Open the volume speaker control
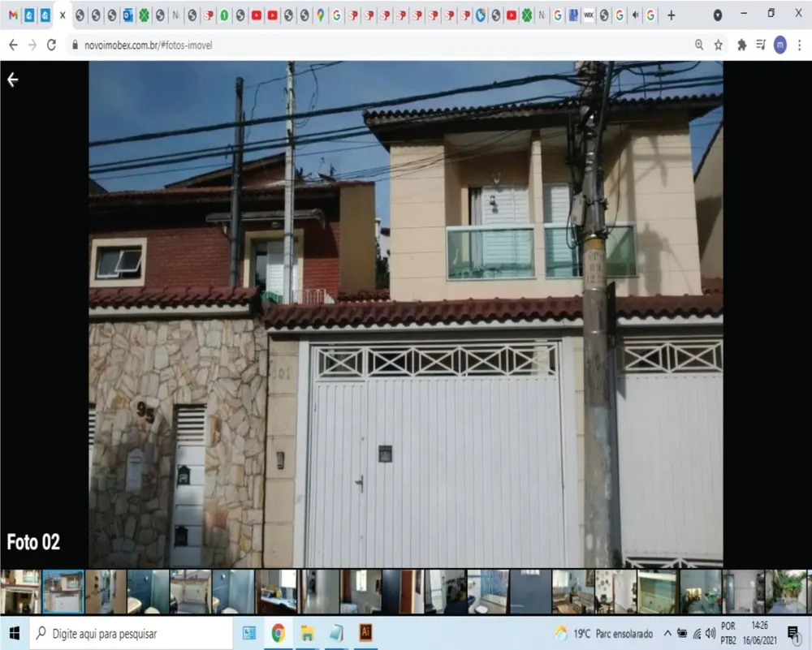 click(710, 634)
